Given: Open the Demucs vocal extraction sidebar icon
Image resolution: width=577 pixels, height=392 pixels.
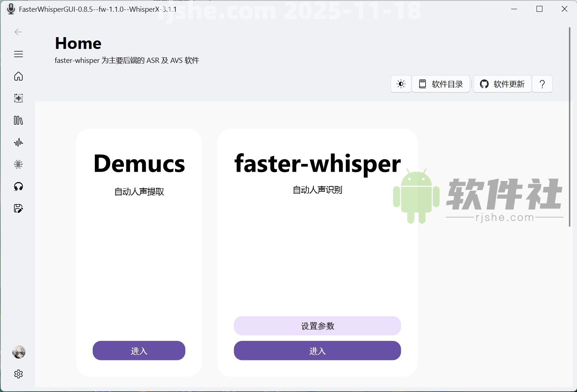Looking at the screenshot, I should pyautogui.click(x=18, y=98).
